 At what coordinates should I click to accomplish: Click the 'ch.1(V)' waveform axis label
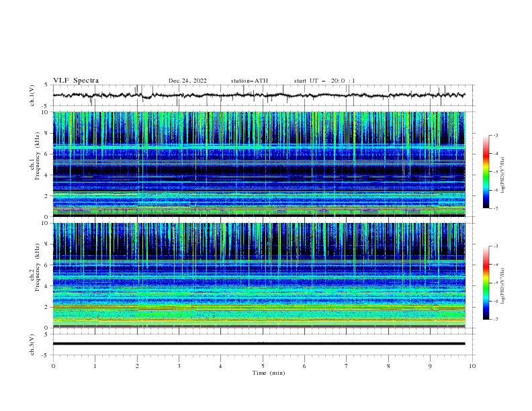[32, 95]
